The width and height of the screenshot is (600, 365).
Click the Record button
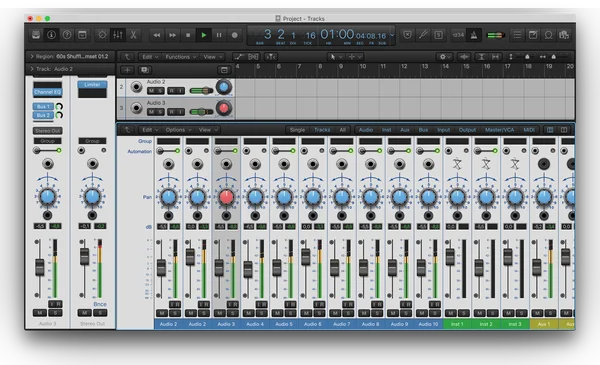[x=235, y=35]
